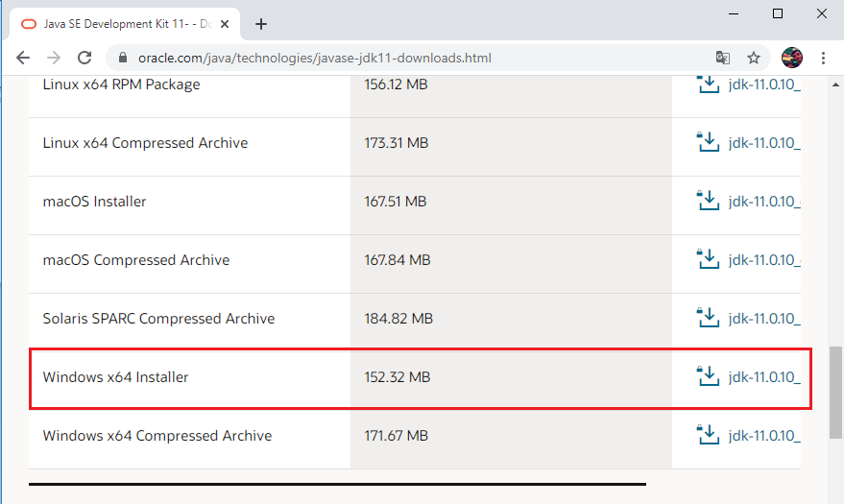Maximize the Chrome window
The height and width of the screenshot is (504, 844).
pyautogui.click(x=777, y=13)
